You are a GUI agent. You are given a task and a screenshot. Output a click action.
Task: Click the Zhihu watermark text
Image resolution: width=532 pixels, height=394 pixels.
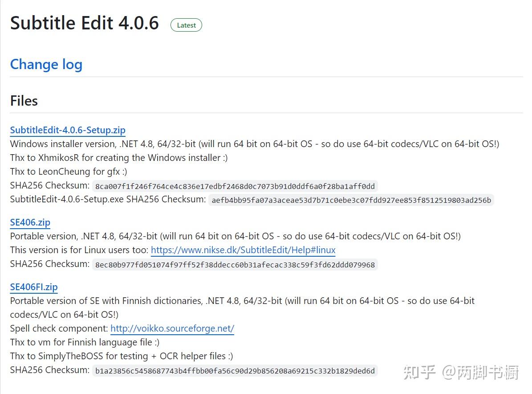pyautogui.click(x=461, y=373)
